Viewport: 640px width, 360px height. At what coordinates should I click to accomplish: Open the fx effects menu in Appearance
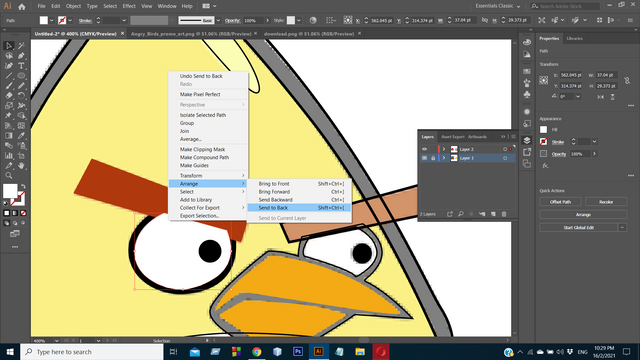(545, 166)
